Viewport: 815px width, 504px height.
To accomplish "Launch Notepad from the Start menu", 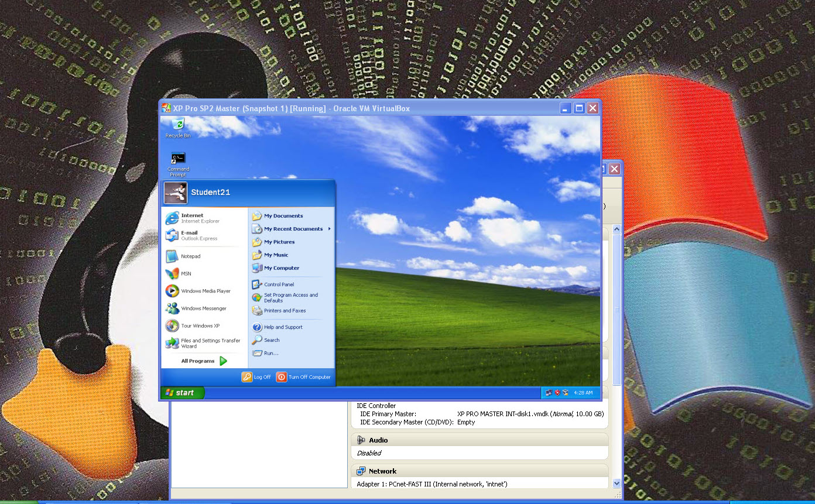I will pyautogui.click(x=190, y=256).
